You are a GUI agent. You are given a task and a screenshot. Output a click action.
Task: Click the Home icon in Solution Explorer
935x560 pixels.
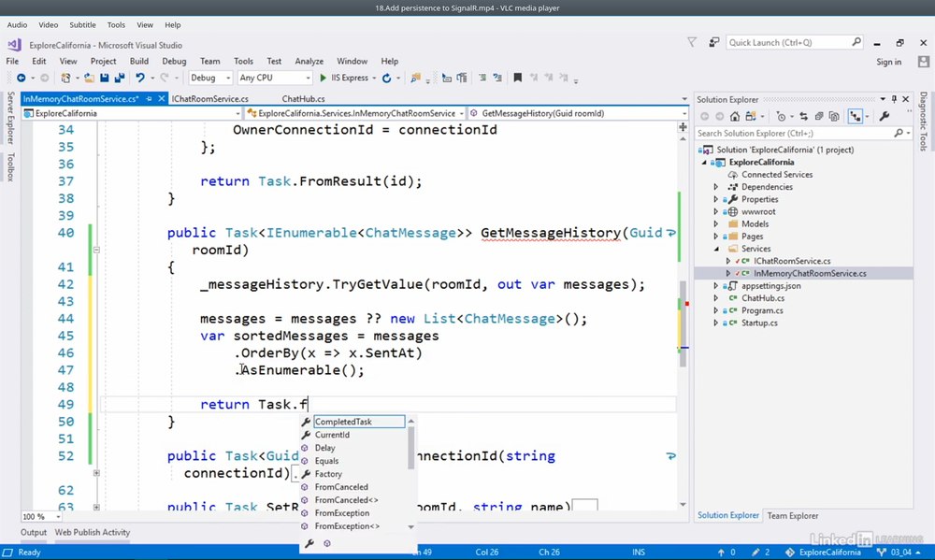point(735,117)
